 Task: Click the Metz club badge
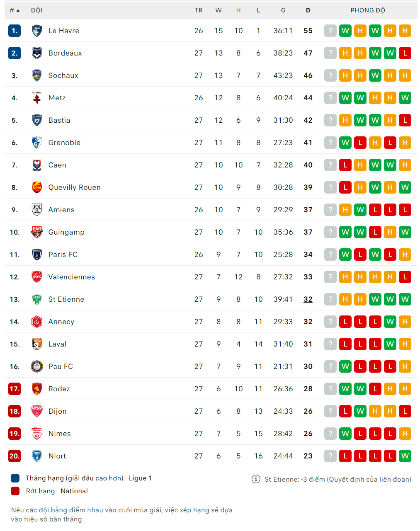tap(36, 98)
